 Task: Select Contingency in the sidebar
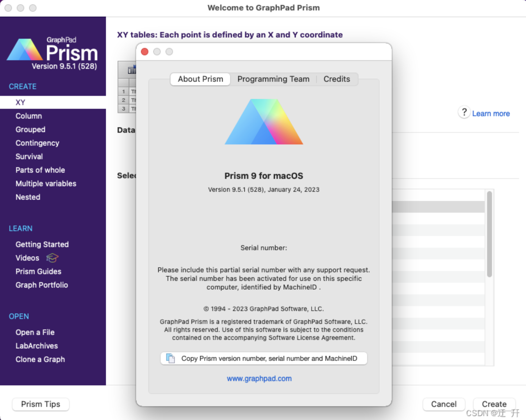(37, 143)
